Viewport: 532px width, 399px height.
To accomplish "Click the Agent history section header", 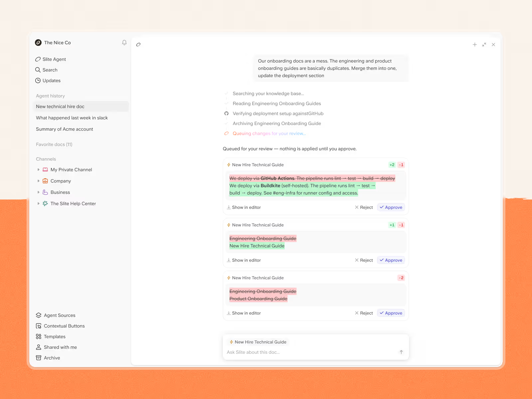I will tap(50, 96).
